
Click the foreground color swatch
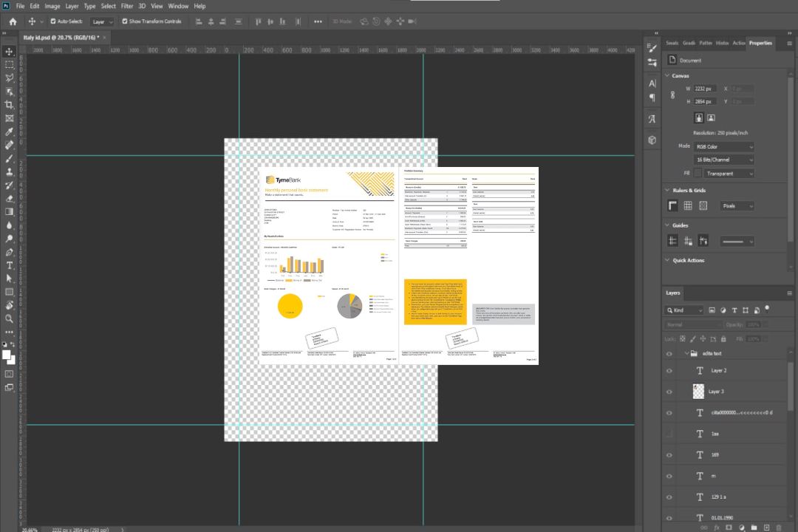[7, 355]
